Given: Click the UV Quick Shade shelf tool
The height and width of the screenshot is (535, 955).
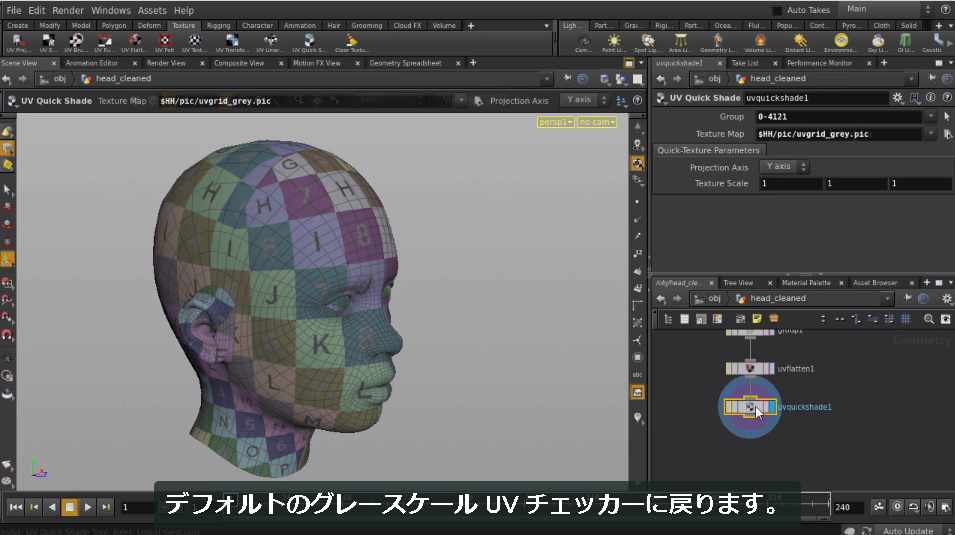Looking at the screenshot, I should 309,42.
